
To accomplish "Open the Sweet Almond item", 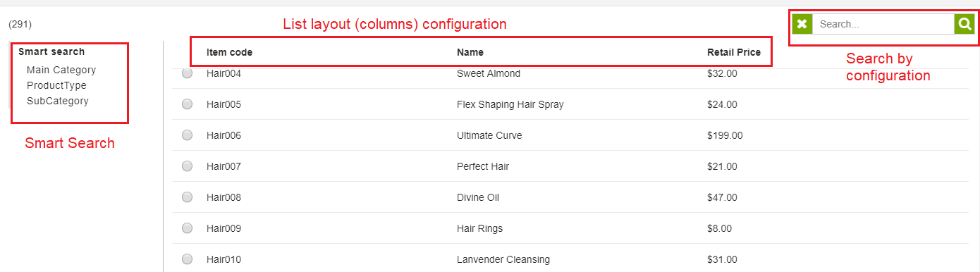I will tap(489, 73).
